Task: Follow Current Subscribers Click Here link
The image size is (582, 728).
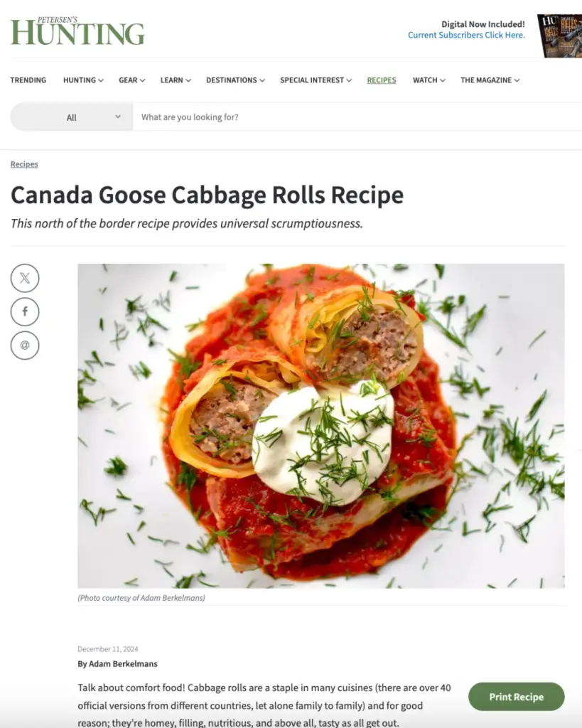Action: click(x=466, y=36)
